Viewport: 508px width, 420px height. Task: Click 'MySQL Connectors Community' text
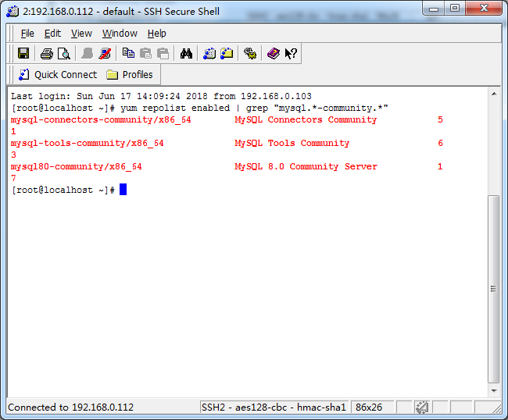[306, 119]
